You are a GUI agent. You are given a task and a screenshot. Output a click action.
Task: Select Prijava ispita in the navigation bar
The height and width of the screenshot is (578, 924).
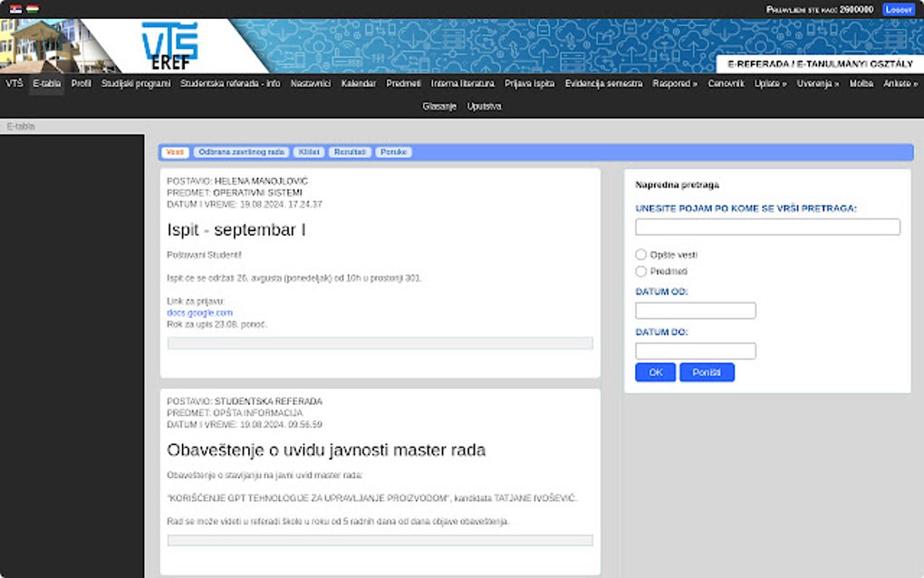pyautogui.click(x=532, y=83)
